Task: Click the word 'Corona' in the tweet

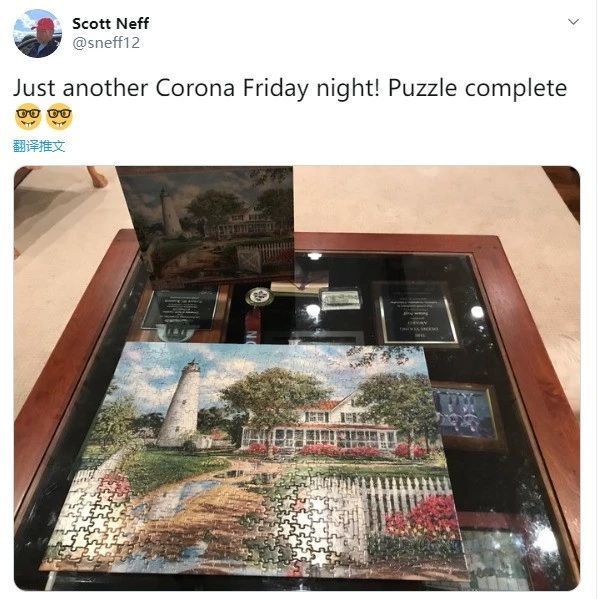Action: 195,88
